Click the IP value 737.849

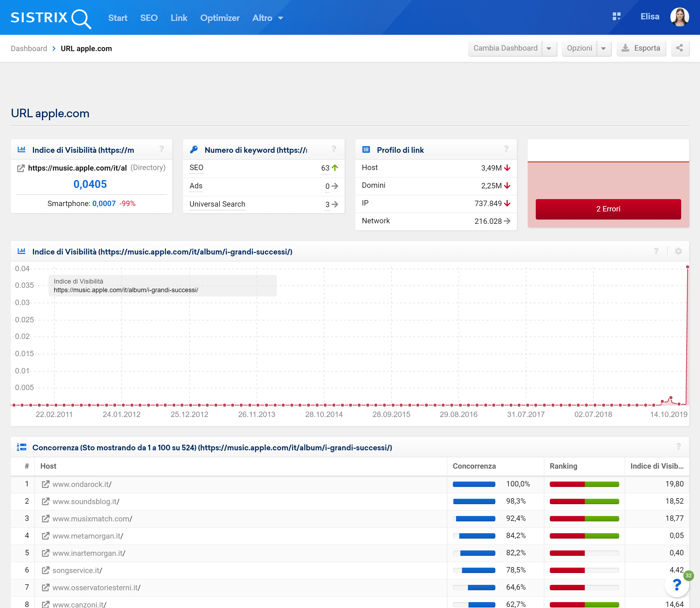point(488,203)
